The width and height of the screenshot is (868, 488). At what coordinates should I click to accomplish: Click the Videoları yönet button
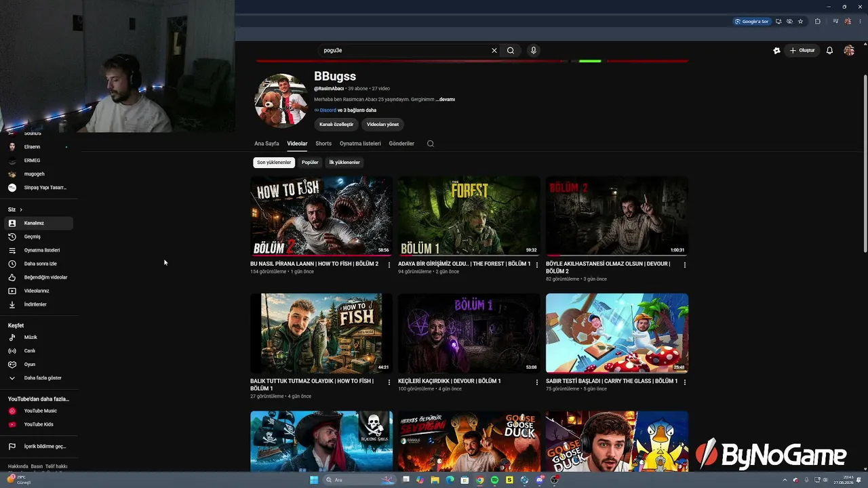(x=382, y=125)
